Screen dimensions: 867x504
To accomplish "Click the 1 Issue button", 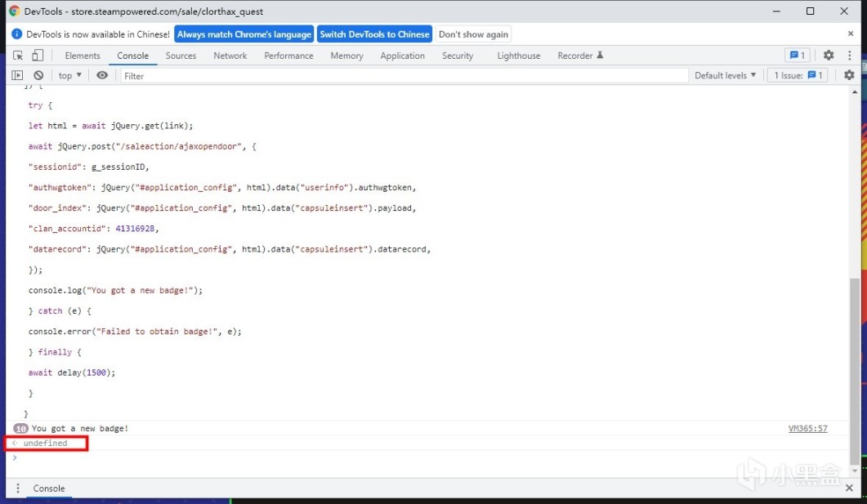I will (798, 75).
